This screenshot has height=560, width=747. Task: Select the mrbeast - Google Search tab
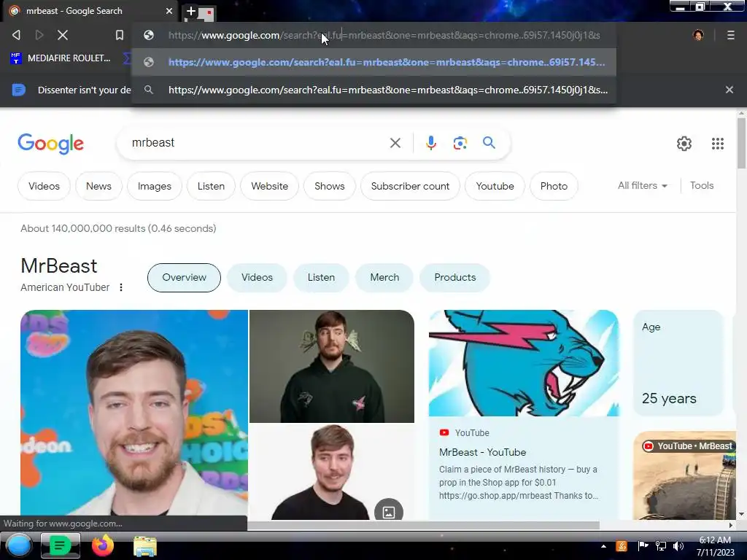90,11
